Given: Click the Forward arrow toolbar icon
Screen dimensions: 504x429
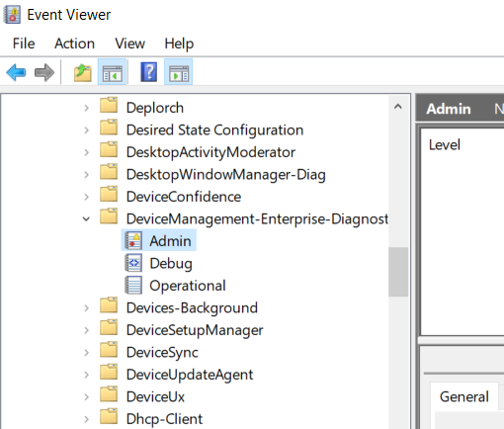Looking at the screenshot, I should pos(44,72).
